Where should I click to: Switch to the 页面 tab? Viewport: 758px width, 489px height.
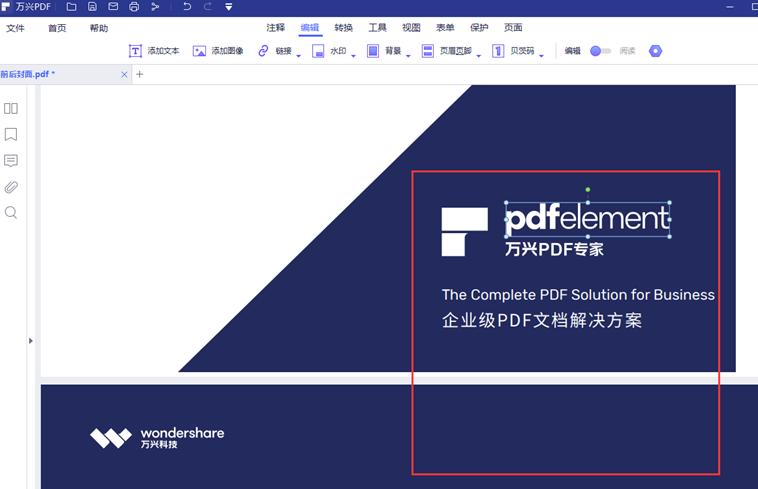[513, 28]
